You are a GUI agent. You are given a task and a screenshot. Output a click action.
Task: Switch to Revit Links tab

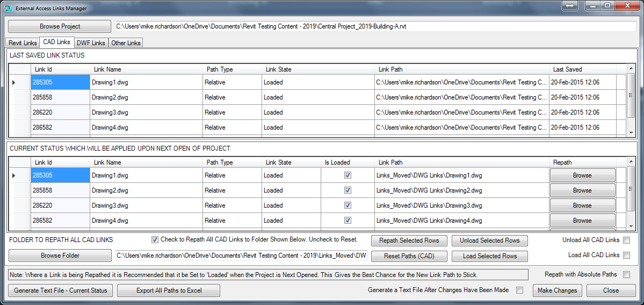[x=23, y=43]
